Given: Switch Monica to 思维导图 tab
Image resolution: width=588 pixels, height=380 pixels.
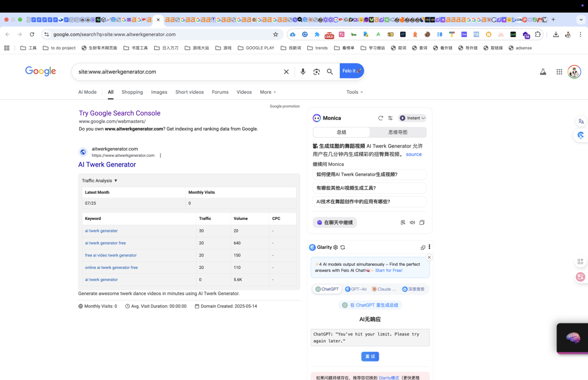Looking at the screenshot, I should point(398,132).
